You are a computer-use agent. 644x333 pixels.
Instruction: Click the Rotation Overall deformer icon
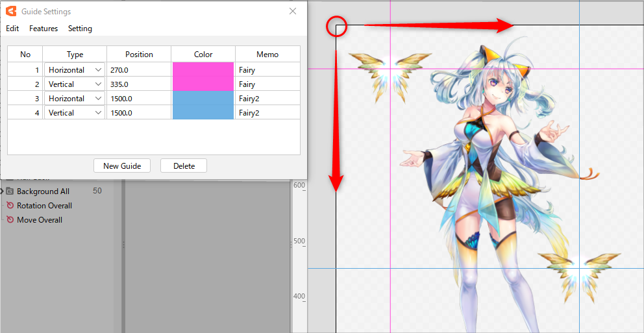point(10,206)
